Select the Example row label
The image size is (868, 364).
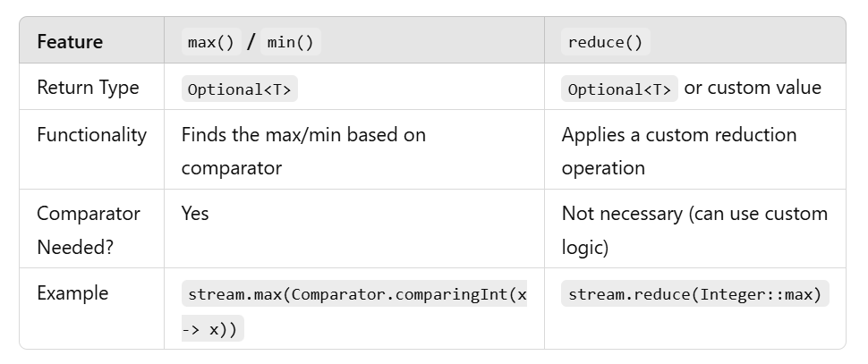72,293
